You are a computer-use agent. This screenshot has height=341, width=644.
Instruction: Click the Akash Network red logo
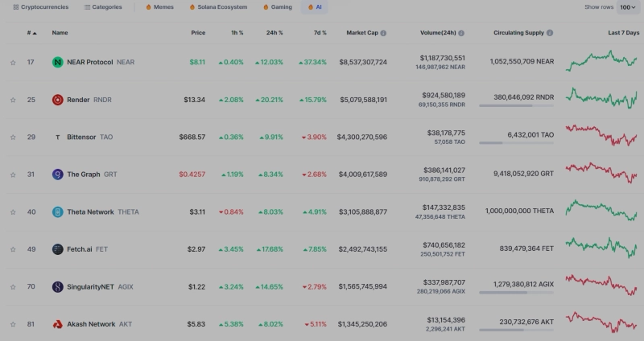[x=57, y=324]
